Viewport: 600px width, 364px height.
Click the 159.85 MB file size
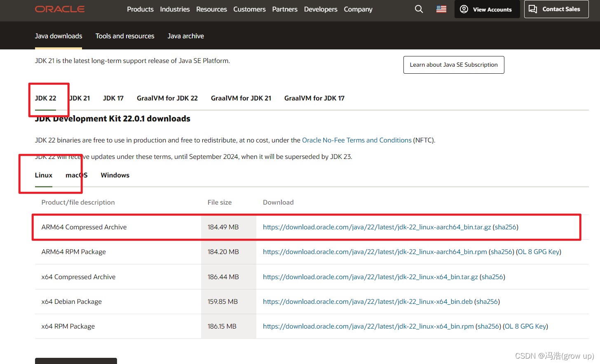(223, 301)
